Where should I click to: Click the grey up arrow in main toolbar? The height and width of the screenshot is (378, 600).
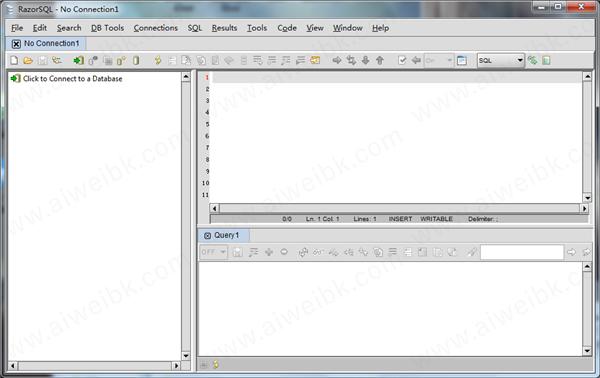[x=380, y=60]
